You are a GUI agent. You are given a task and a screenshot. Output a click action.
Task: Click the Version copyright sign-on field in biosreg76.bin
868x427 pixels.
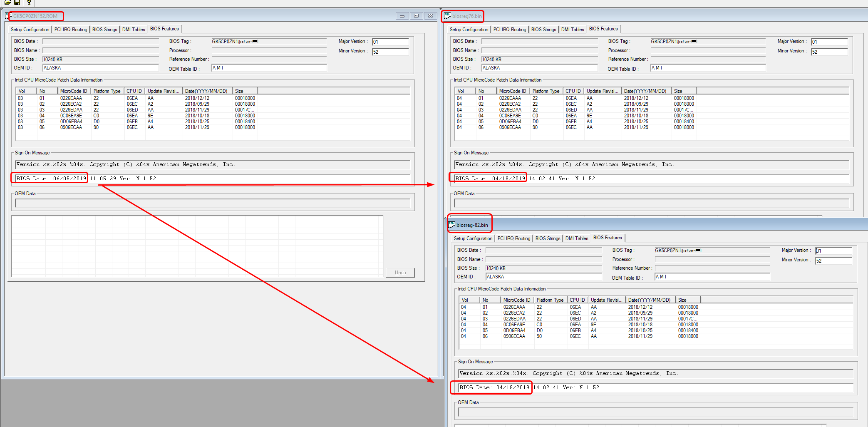(652, 164)
